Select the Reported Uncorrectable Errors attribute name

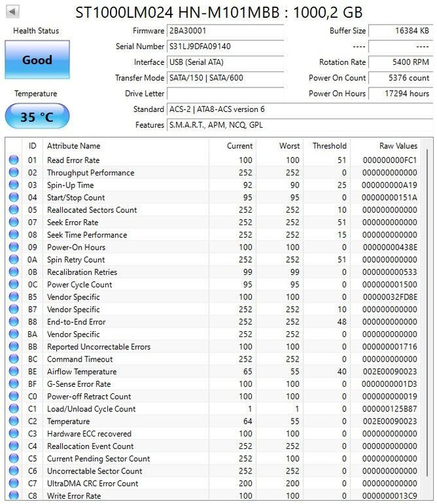click(x=99, y=347)
